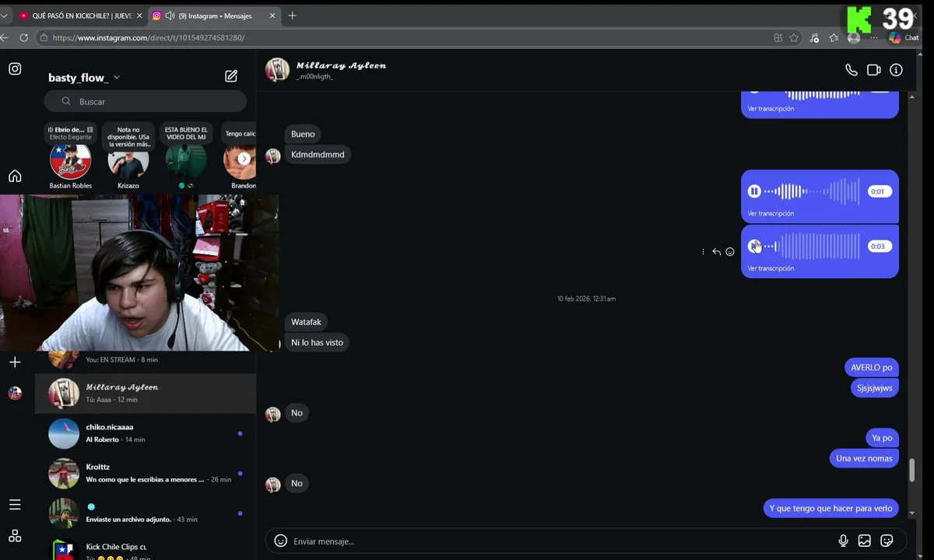Click the Y que tengo que hacer message
This screenshot has height=560, width=934.
pyautogui.click(x=830, y=508)
